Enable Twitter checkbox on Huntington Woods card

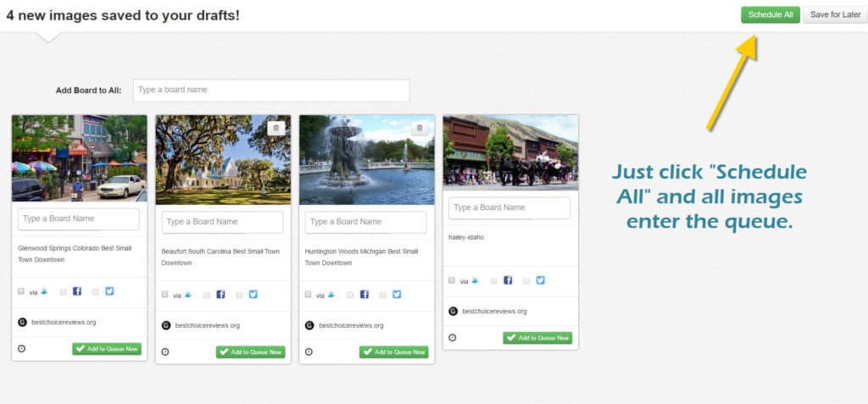click(x=382, y=295)
